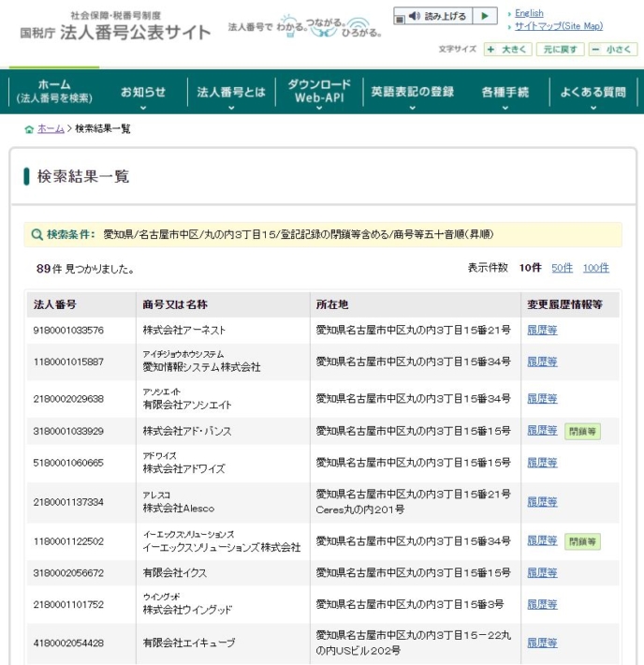Expand the chevron under よくある質問
Image resolution: width=644 pixels, height=665 pixels.
593,108
